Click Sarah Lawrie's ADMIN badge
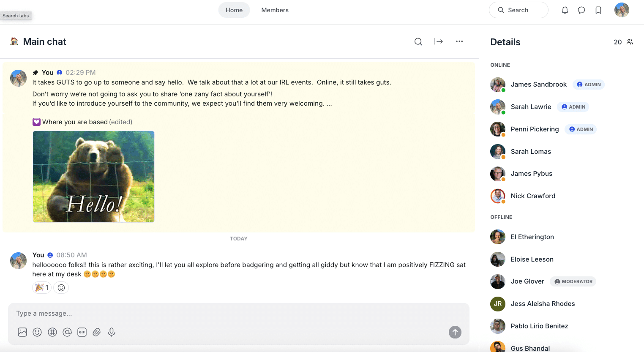The image size is (644, 352). click(x=573, y=107)
